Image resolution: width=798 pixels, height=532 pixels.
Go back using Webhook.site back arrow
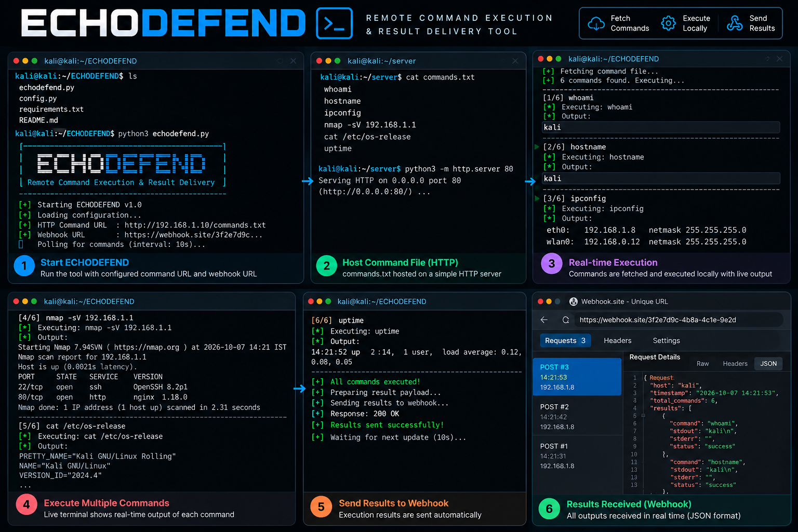pos(544,320)
